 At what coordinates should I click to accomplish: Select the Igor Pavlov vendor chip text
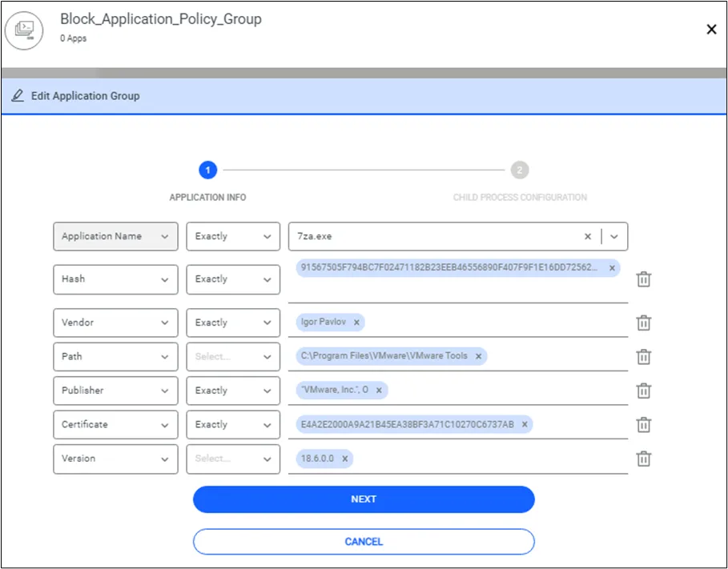[x=323, y=322]
